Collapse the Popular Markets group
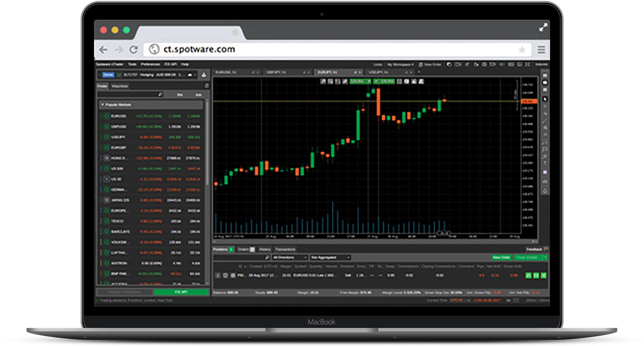This screenshot has height=346, width=644. pos(102,105)
